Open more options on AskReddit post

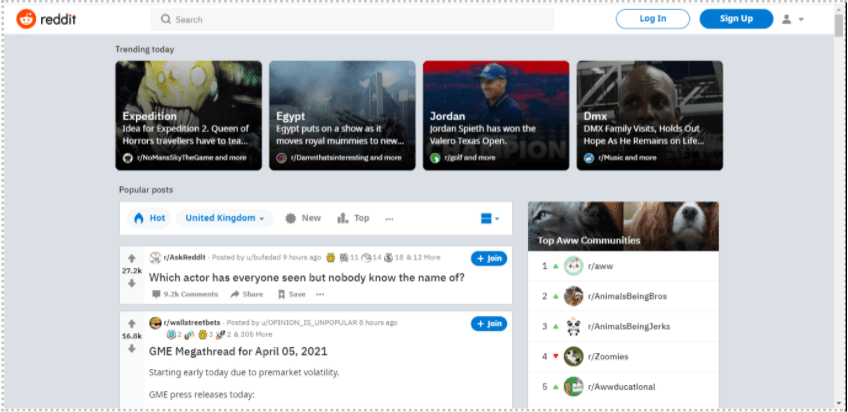pyautogui.click(x=320, y=294)
